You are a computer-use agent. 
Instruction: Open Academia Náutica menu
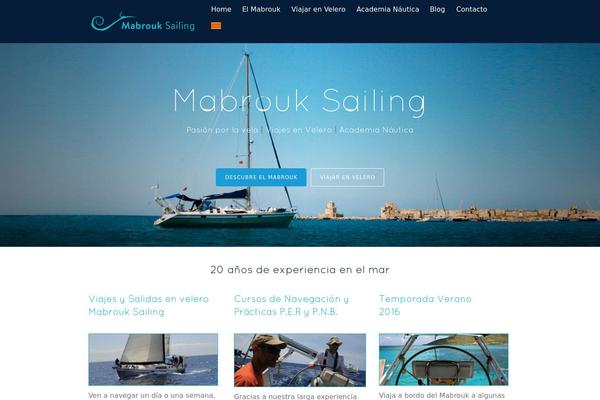pyautogui.click(x=388, y=9)
